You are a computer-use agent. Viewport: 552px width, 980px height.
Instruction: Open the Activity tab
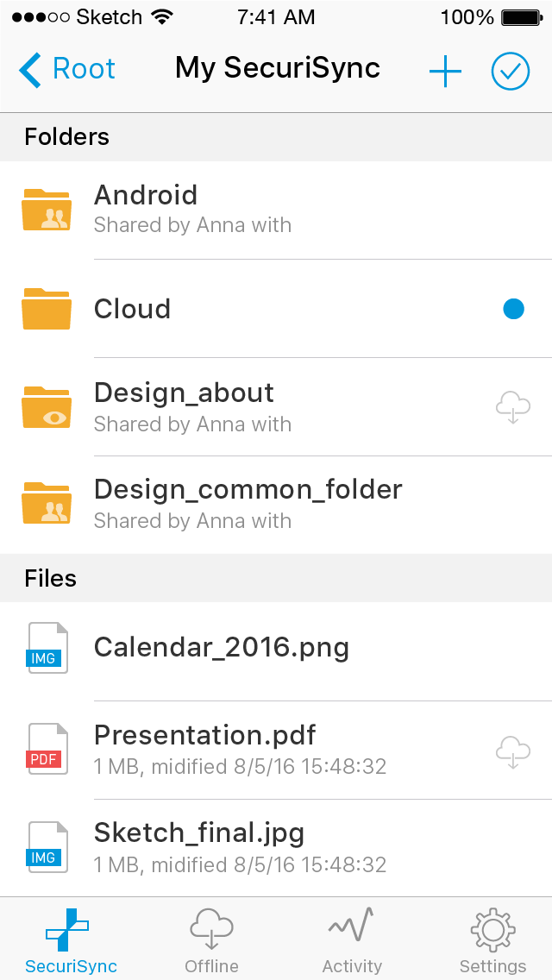tap(351, 940)
